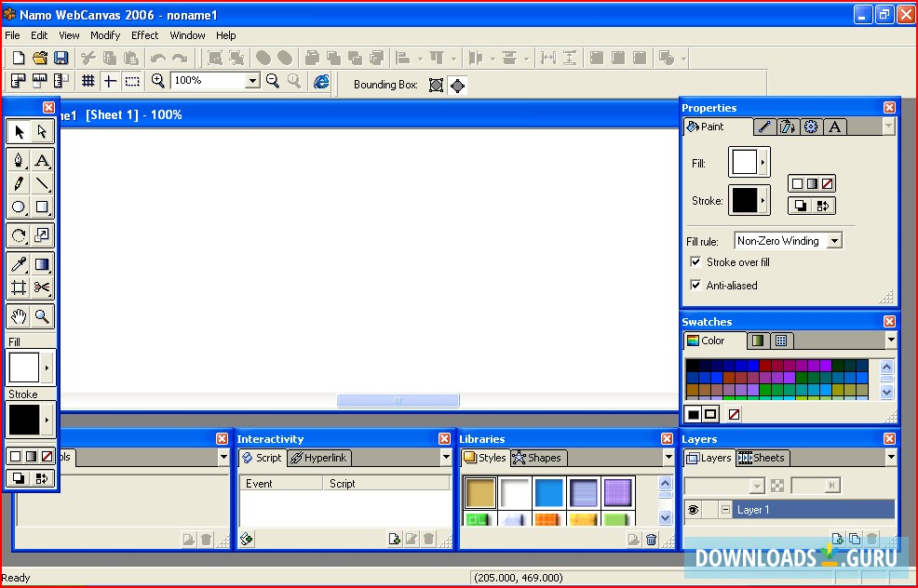This screenshot has width=918, height=588.
Task: Choose the Pen tool in toolbox
Action: point(19,160)
